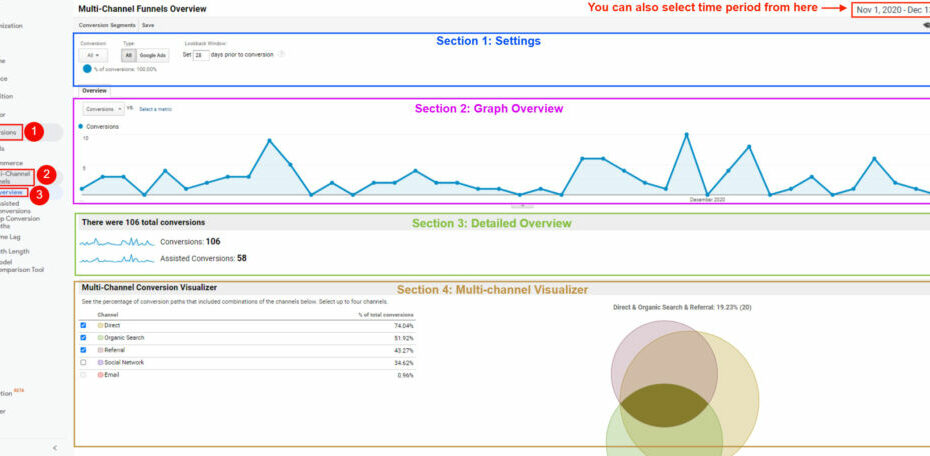Open the Model Comparison Tool report
The height and width of the screenshot is (456, 930).
tap(20, 266)
